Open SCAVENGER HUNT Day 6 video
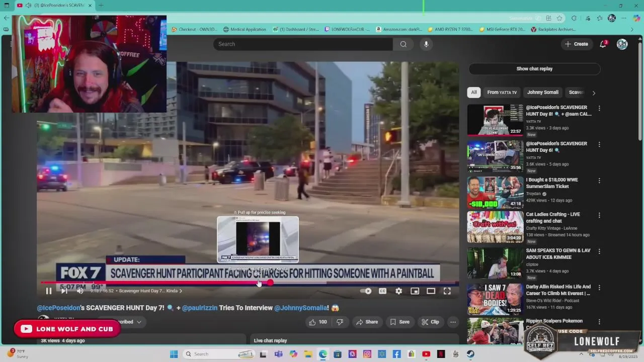Screen dimensions: 644x362 (x=495, y=156)
